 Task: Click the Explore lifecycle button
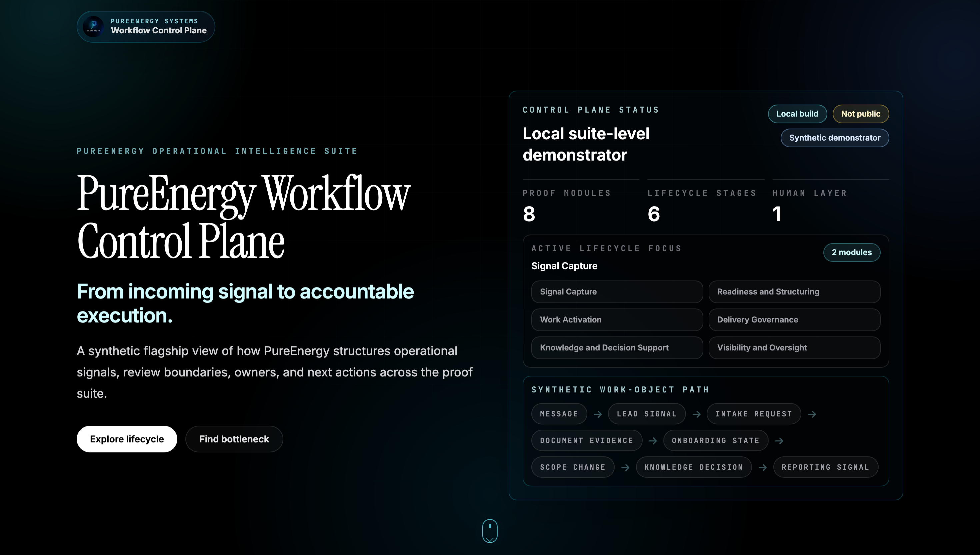click(127, 439)
